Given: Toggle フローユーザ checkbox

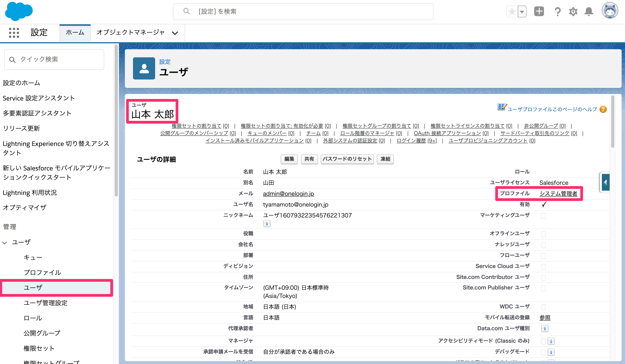Looking at the screenshot, I should (543, 256).
